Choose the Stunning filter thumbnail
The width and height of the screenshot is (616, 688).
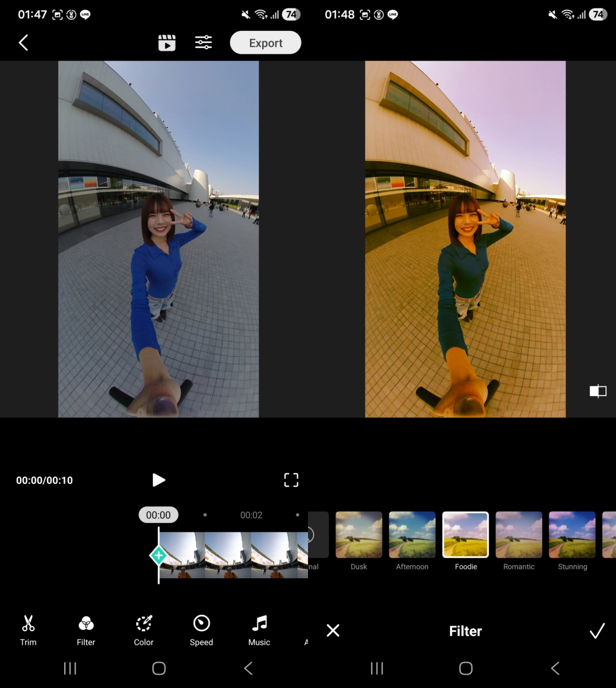coord(572,535)
